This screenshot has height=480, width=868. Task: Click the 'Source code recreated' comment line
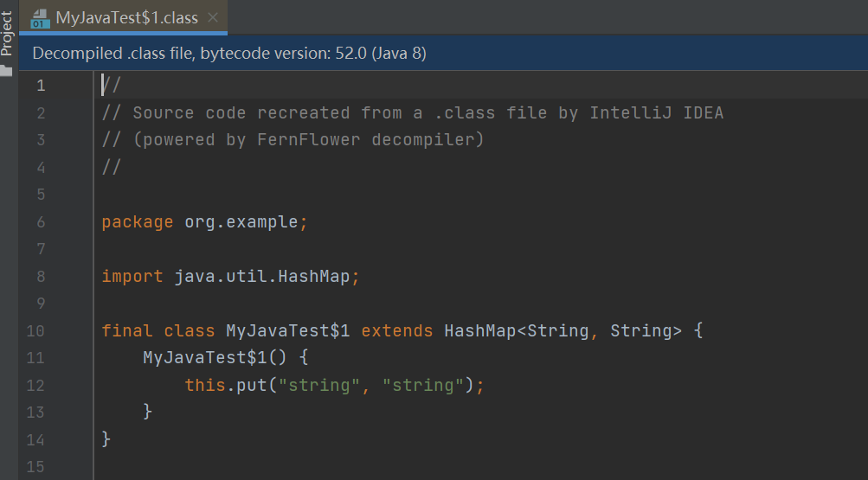pos(413,112)
